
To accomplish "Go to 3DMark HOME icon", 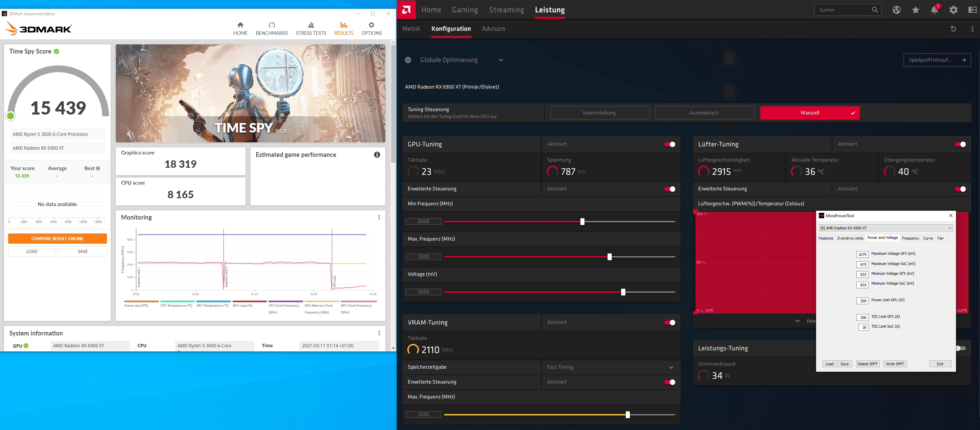I will 240,25.
